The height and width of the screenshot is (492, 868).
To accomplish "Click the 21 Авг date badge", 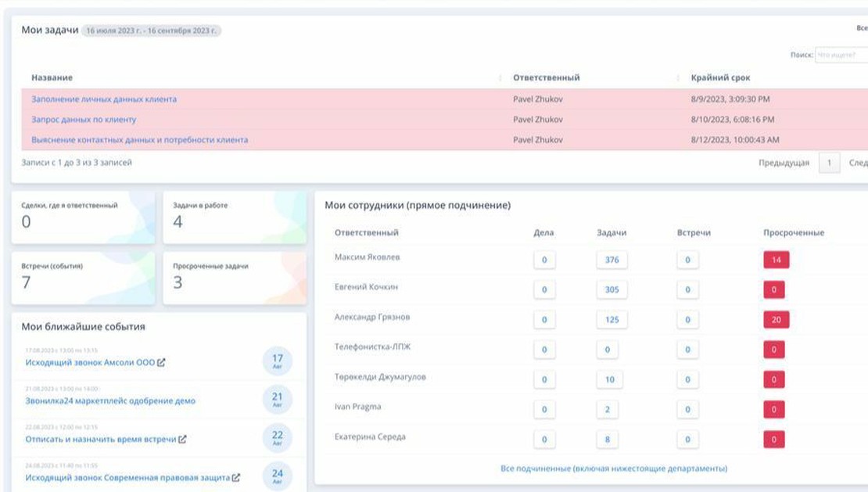I will point(277,399).
